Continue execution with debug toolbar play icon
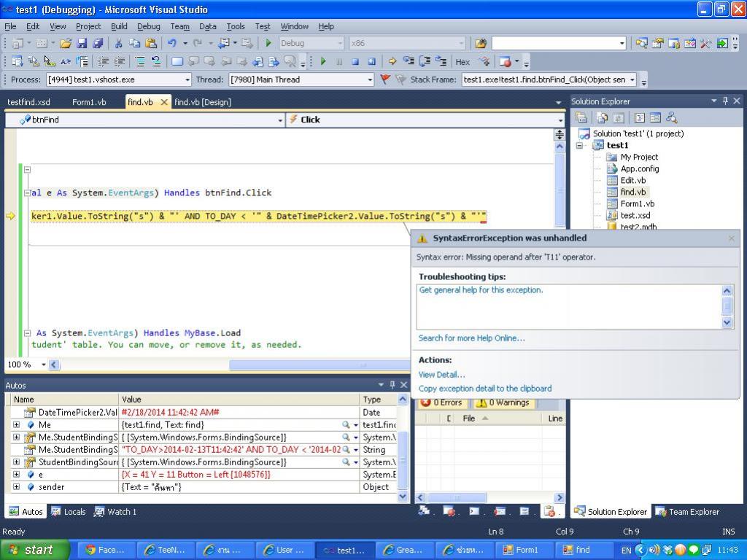 click(x=323, y=61)
